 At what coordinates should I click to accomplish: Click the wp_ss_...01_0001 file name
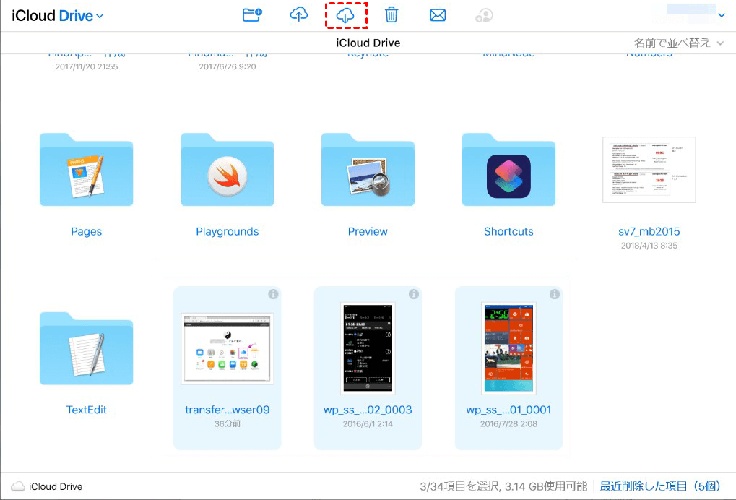pos(508,409)
